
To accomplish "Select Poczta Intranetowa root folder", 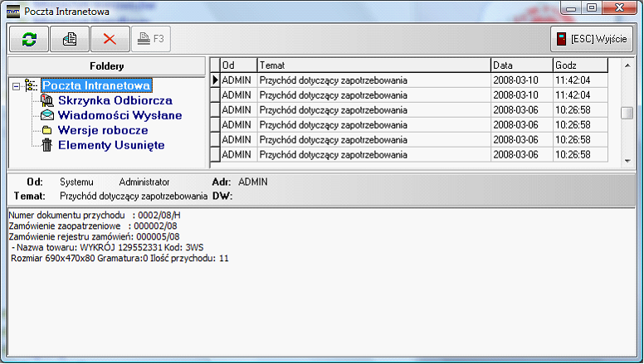I will 96,85.
